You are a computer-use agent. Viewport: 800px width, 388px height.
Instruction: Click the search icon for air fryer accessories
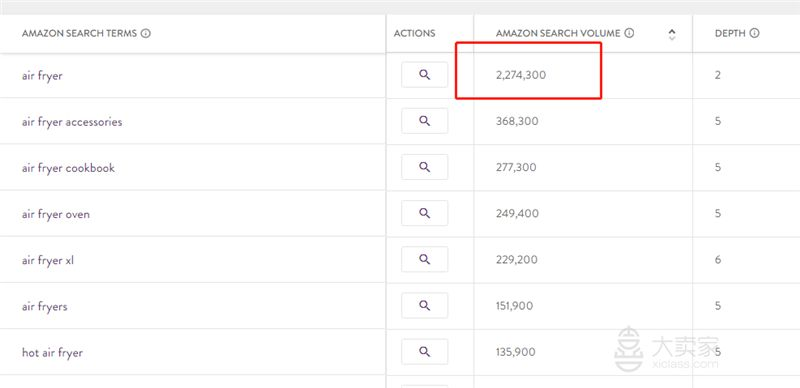click(x=424, y=121)
